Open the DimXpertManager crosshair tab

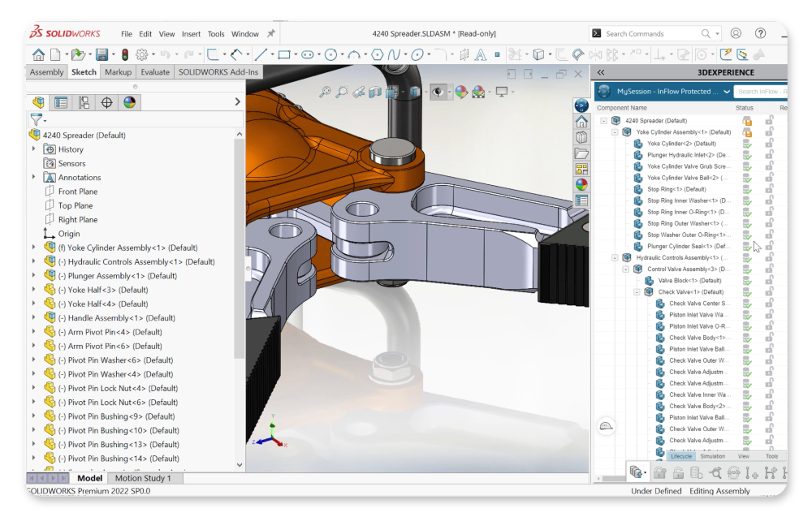[x=106, y=102]
